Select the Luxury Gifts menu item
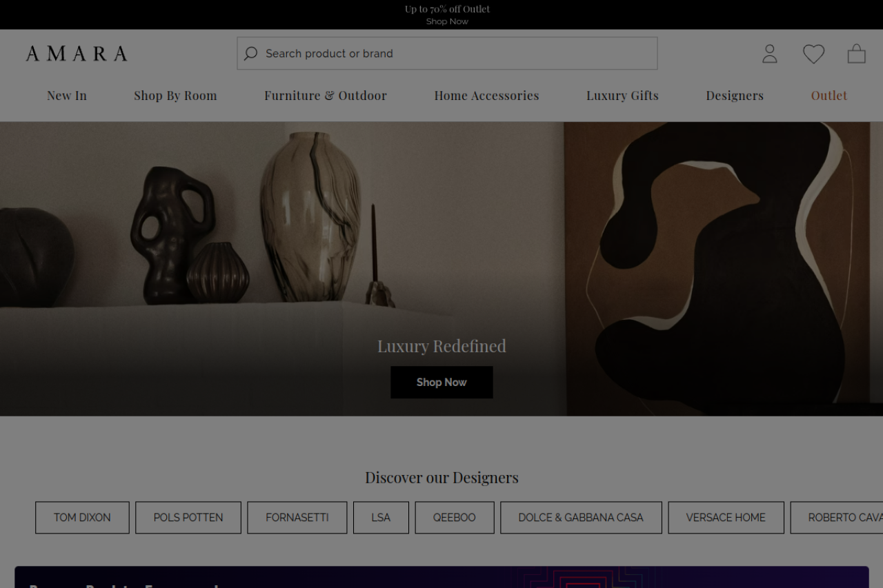 [622, 96]
